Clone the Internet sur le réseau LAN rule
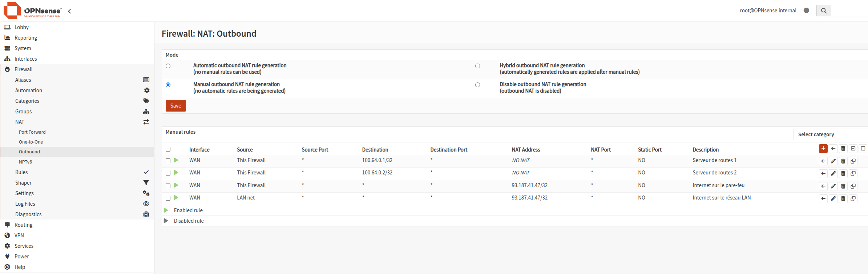Image resolution: width=868 pixels, height=274 pixels. pos(853,198)
